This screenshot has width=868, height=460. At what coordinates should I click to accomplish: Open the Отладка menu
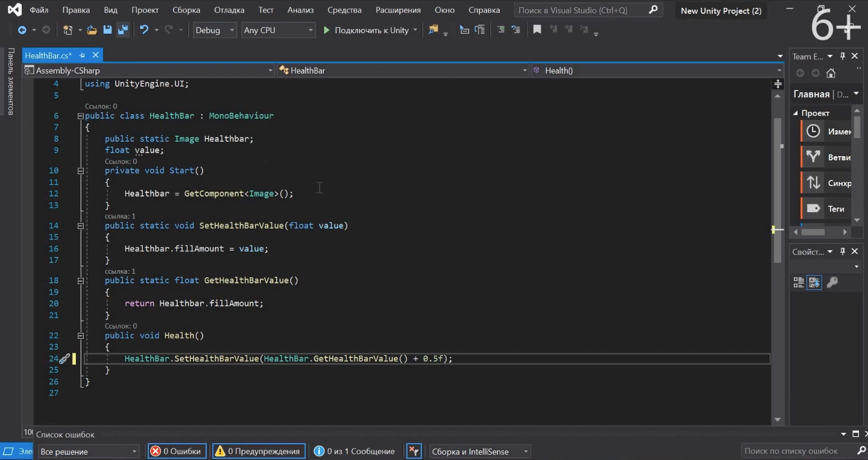tap(229, 10)
